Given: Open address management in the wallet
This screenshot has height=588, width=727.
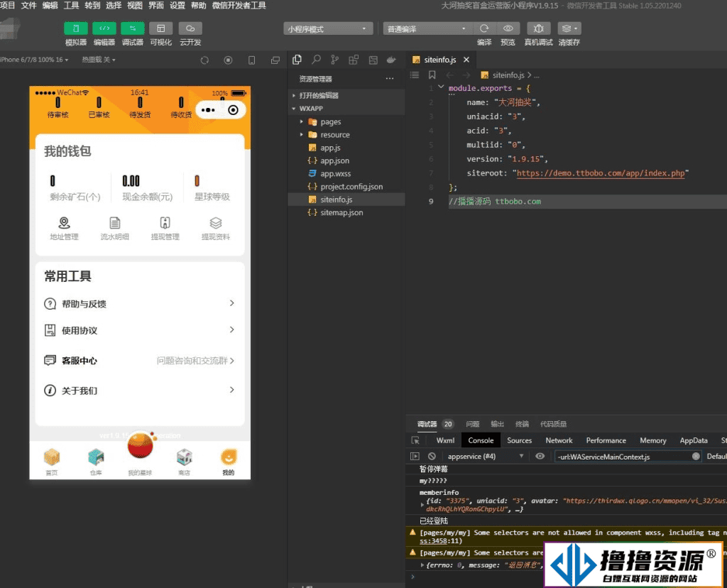Looking at the screenshot, I should coord(64,229).
